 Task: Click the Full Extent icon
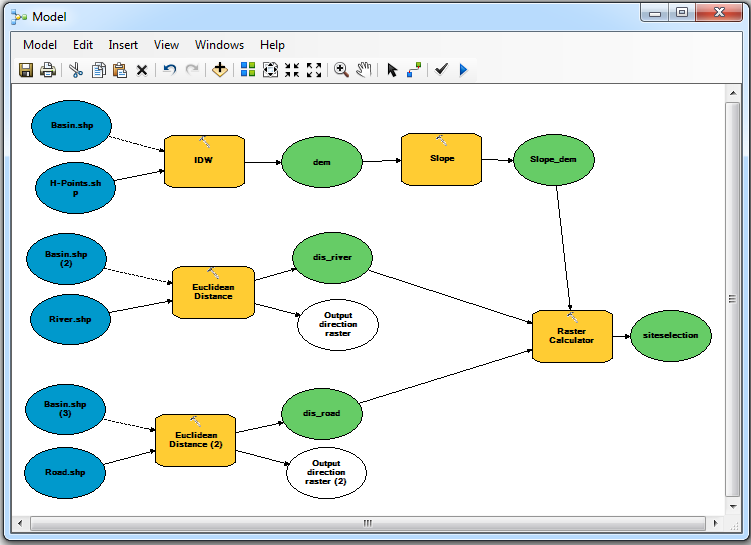click(x=270, y=70)
